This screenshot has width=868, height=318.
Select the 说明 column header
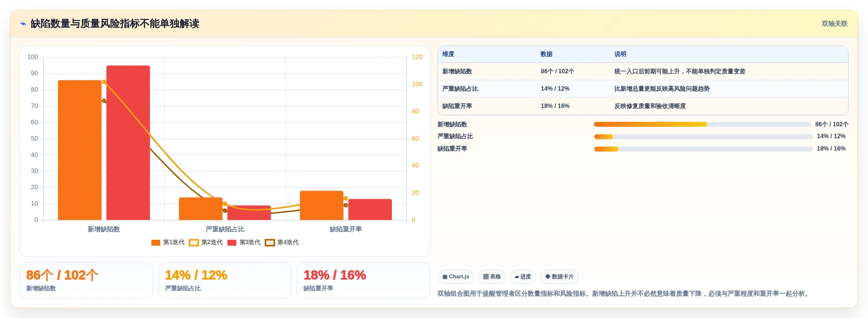pyautogui.click(x=620, y=54)
